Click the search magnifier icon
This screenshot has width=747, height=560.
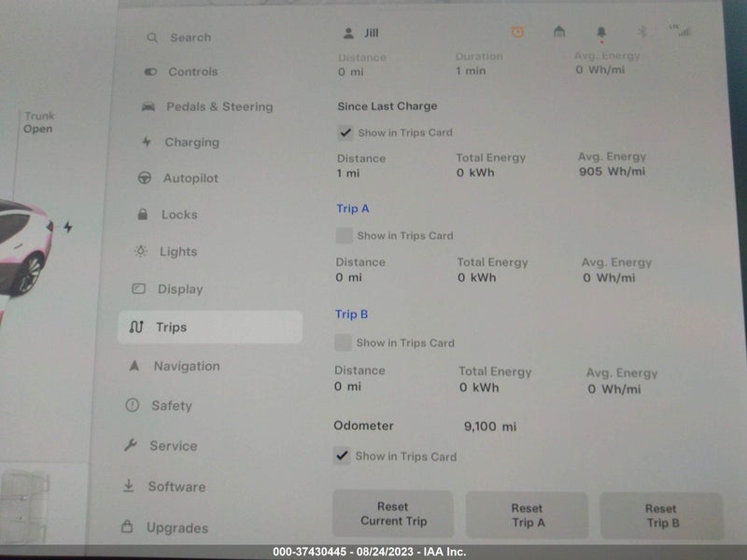click(152, 37)
